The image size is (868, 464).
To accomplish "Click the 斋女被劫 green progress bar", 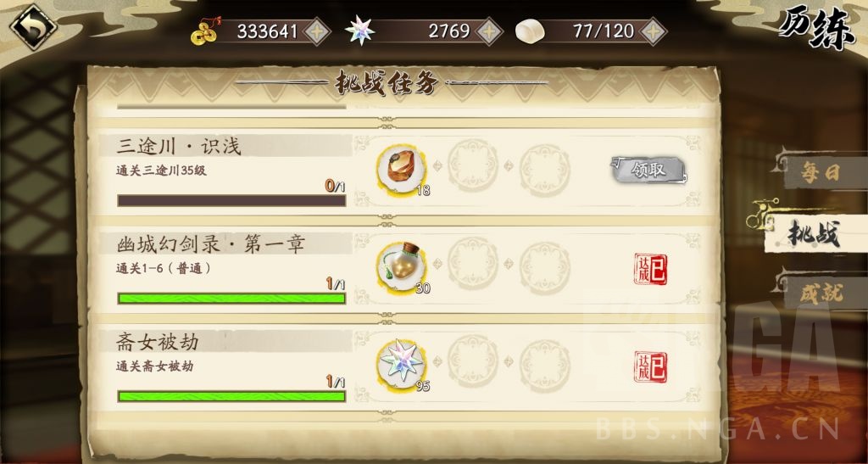I will pyautogui.click(x=231, y=396).
